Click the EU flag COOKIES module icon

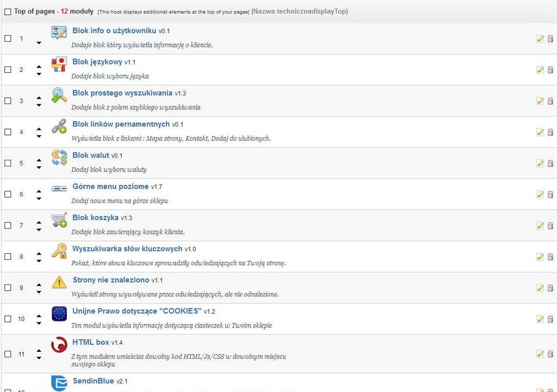(x=59, y=314)
